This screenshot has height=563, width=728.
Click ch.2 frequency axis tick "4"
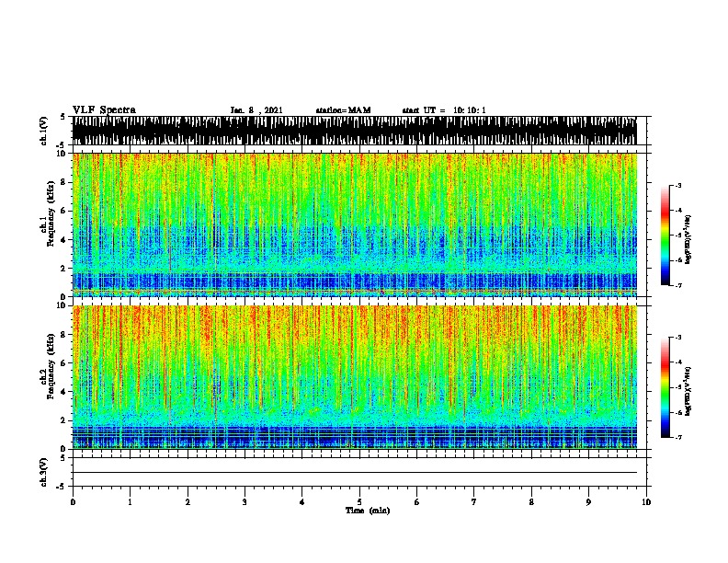(x=64, y=392)
